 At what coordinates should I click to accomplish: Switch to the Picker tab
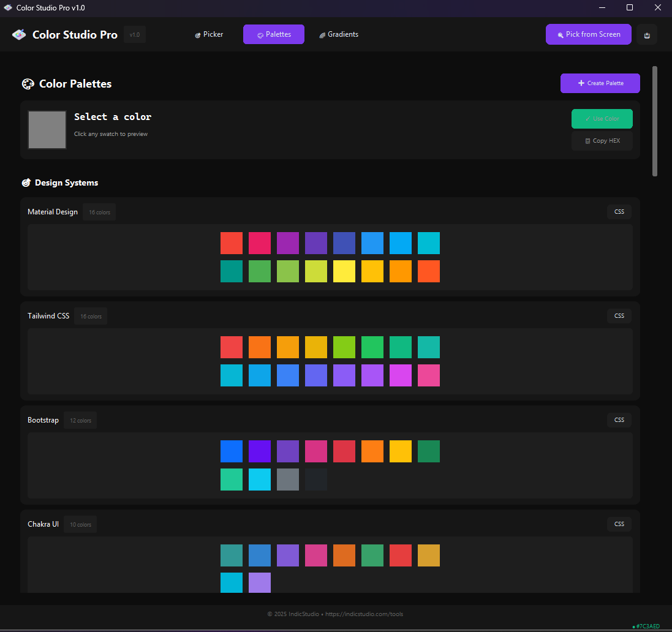click(x=208, y=34)
